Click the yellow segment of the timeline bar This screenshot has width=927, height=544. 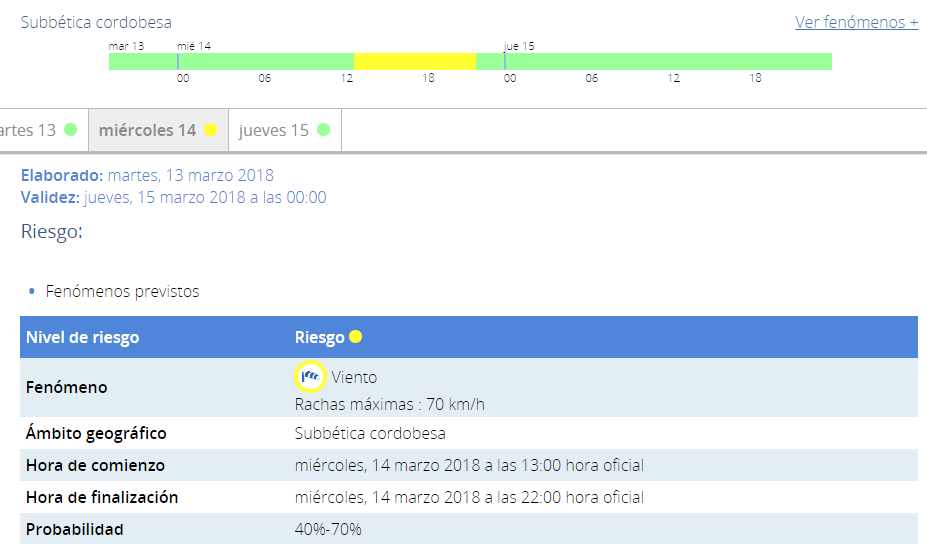point(415,61)
